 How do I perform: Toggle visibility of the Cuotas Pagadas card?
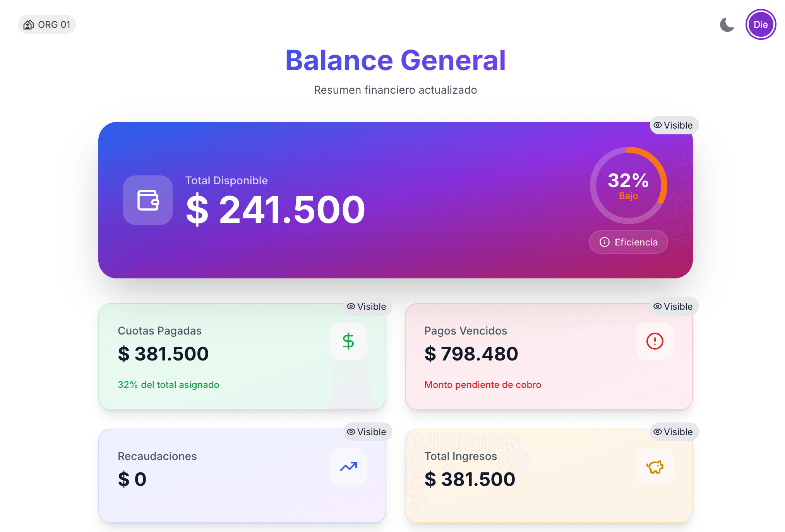coord(367,306)
